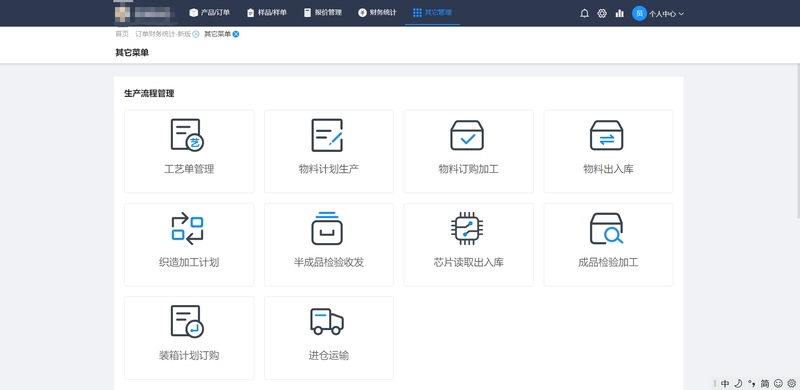Click the 物料订购加工 label
Image resolution: width=800 pixels, height=390 pixels.
click(468, 169)
